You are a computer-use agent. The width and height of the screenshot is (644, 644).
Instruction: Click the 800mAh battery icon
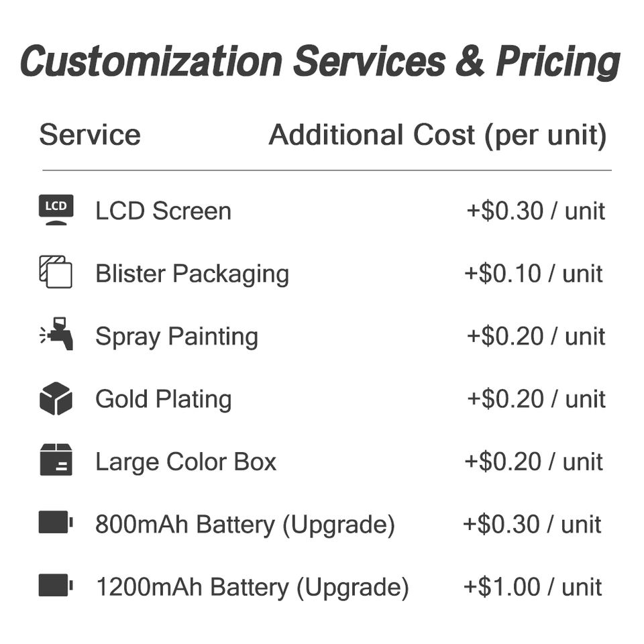point(56,522)
